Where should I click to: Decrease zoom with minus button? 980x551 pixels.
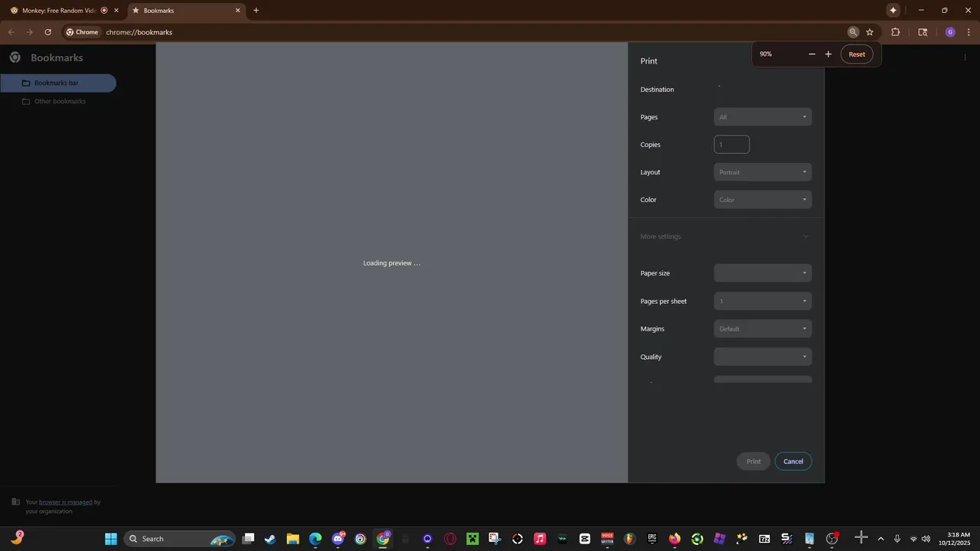coord(812,54)
